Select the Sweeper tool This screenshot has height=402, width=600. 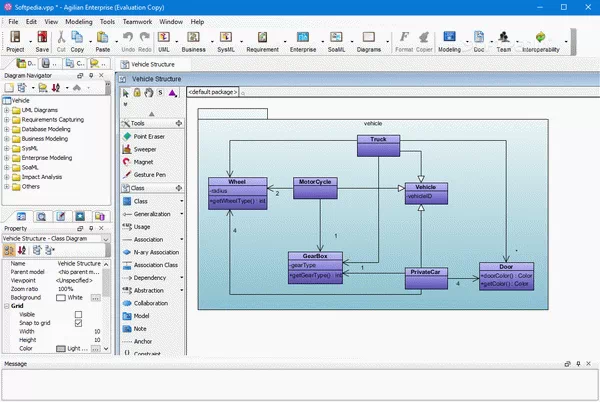(x=144, y=148)
